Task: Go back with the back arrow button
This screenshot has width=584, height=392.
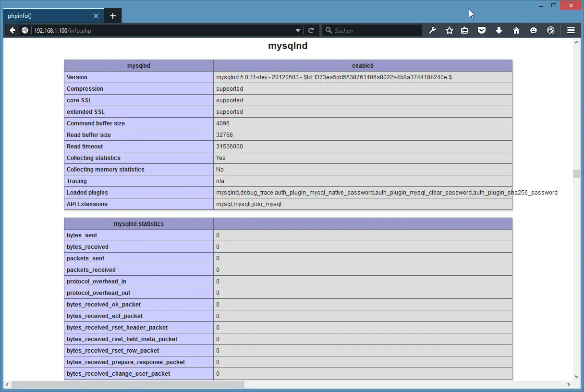Action: coord(12,30)
